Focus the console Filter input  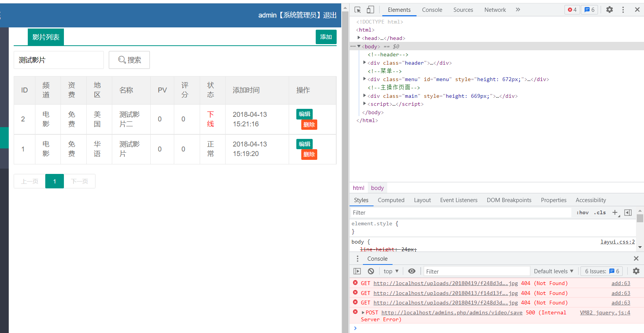coord(477,271)
